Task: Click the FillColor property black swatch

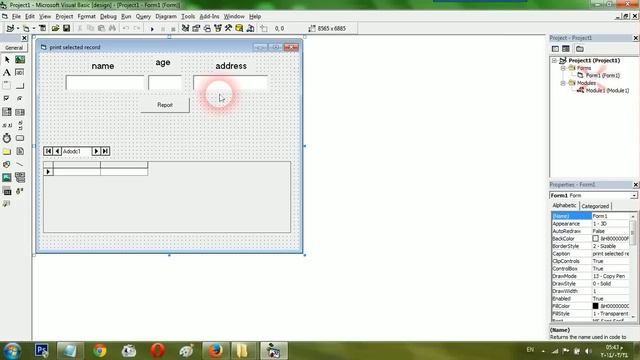Action: point(595,306)
